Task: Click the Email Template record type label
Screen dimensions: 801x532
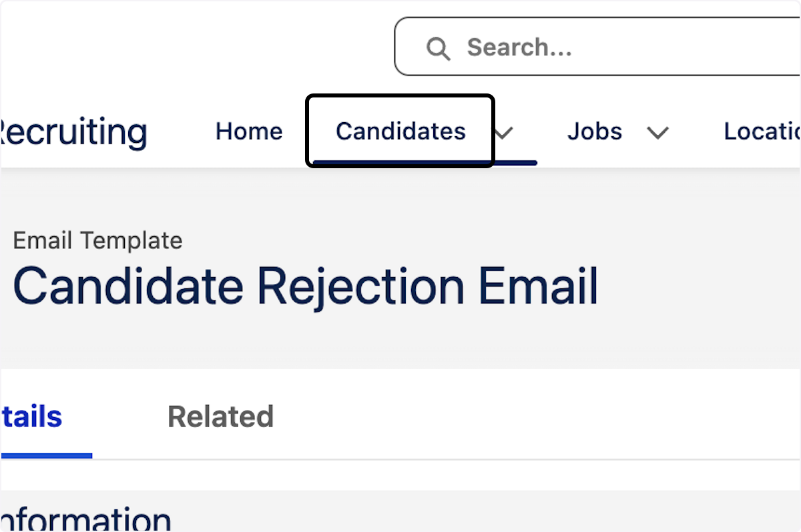Action: point(97,240)
